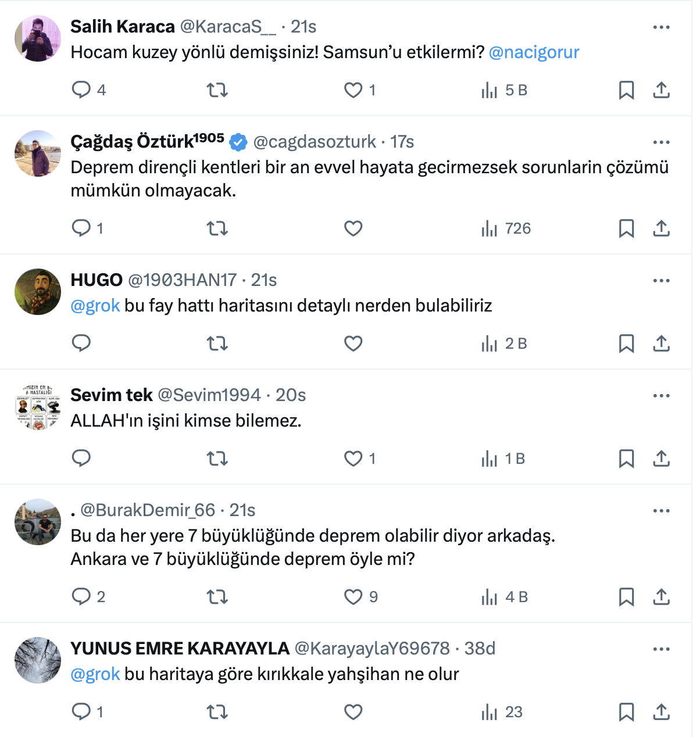Share Salih Karaca's tweet
Image resolution: width=700 pixels, height=737 pixels.
click(x=661, y=90)
